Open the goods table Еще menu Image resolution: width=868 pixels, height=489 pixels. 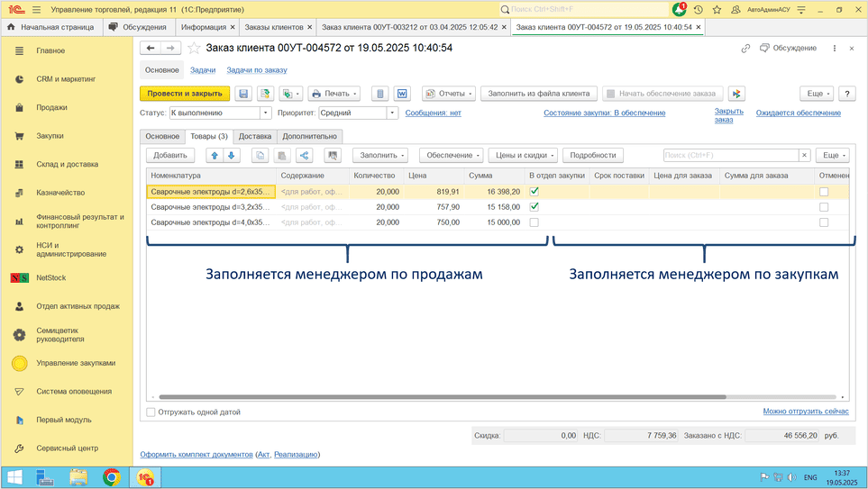pyautogui.click(x=833, y=156)
